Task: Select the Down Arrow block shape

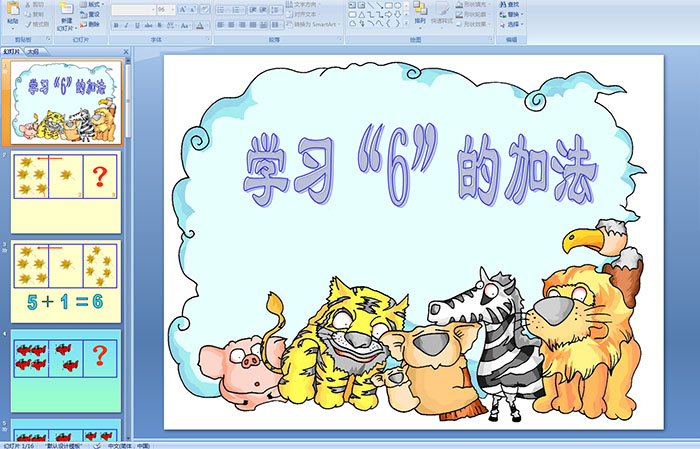Action: point(397,14)
